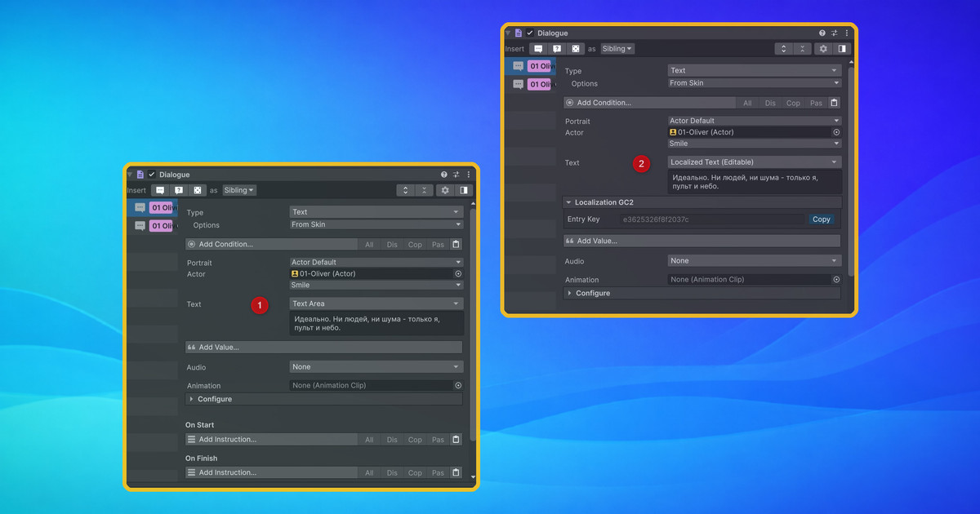Click Russian localized text area in right panel
This screenshot has height=514, width=980.
(755, 181)
